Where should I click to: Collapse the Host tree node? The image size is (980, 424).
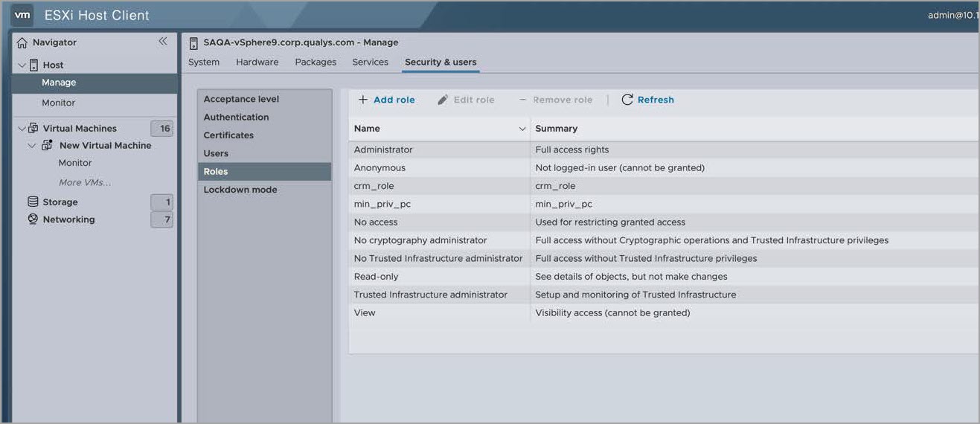[x=22, y=65]
